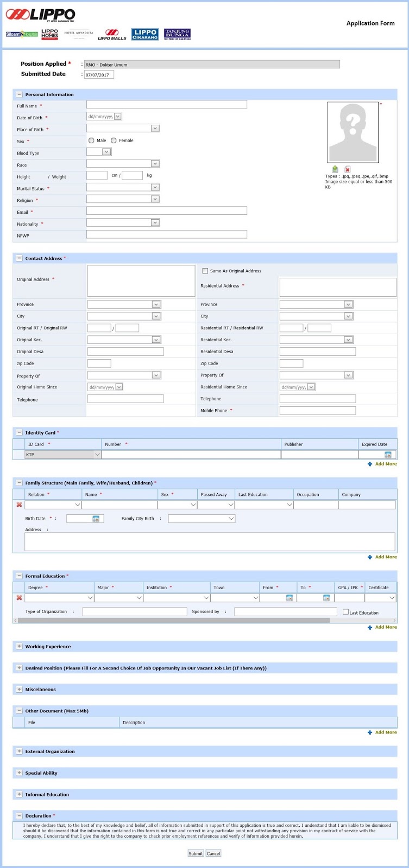Expand the Working Experience section

19,647
